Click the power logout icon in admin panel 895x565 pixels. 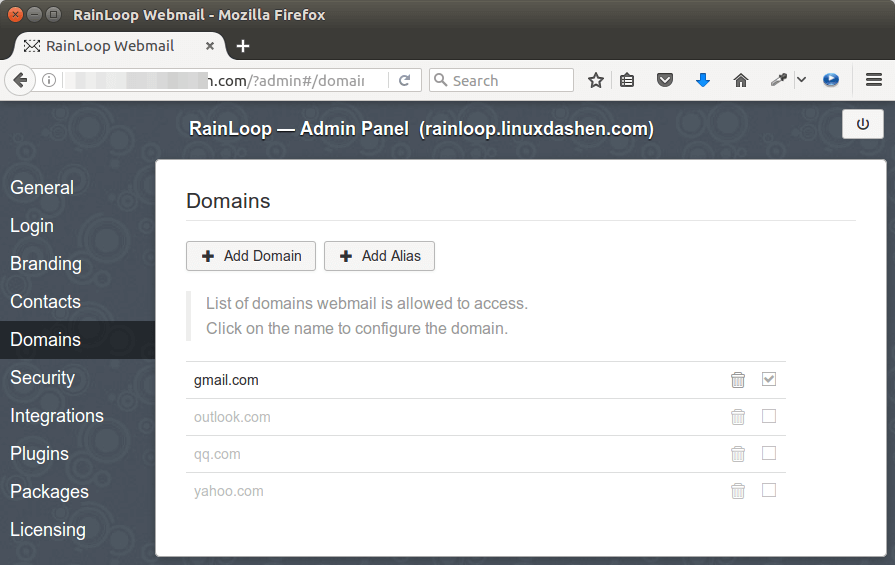click(862, 125)
